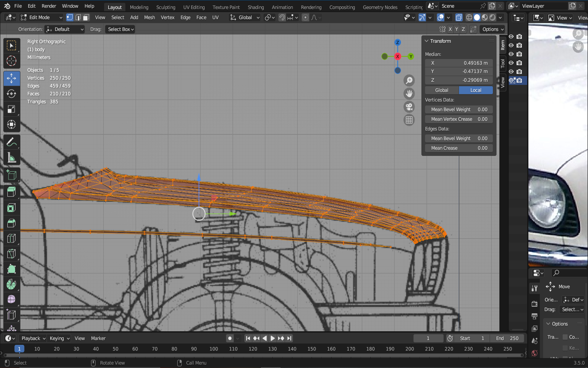Play the animation forward
Screen dimensions: 588x368
(x=273, y=338)
